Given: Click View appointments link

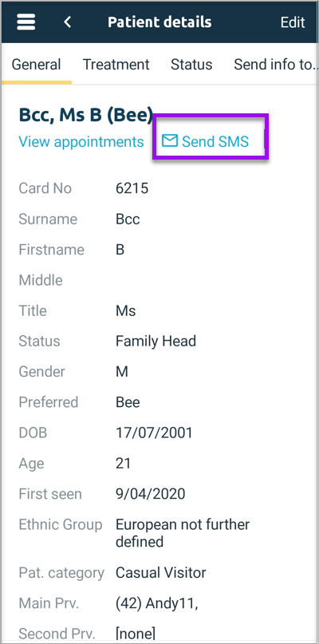Looking at the screenshot, I should coord(81,142).
